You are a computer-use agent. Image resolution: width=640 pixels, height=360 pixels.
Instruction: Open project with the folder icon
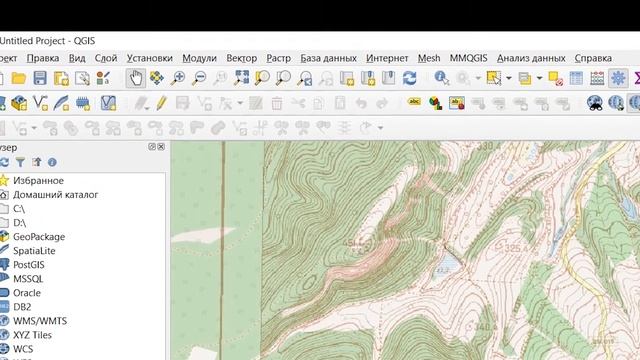(18, 78)
